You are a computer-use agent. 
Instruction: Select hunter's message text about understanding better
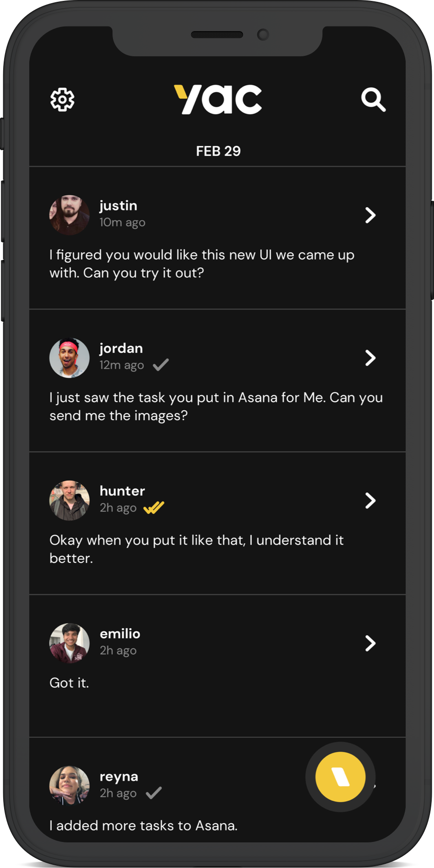[x=197, y=549]
